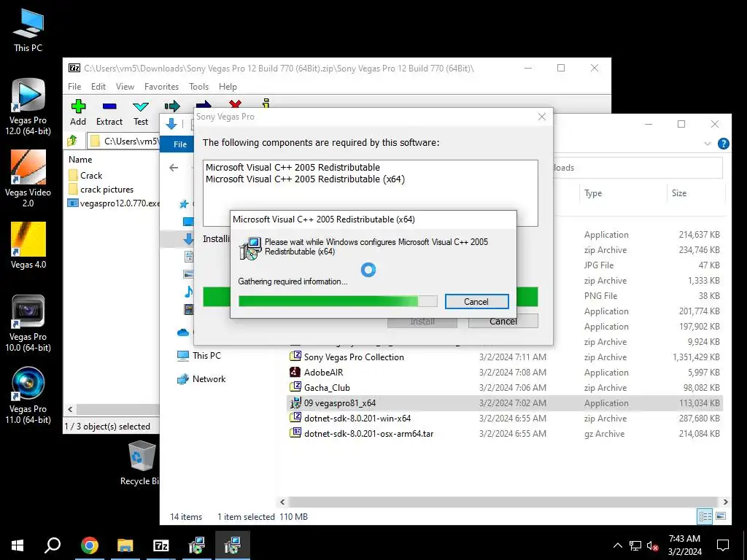Select the 09 vegaspro81_x64 application file
Screen dimensions: 747x560
click(x=505, y=402)
